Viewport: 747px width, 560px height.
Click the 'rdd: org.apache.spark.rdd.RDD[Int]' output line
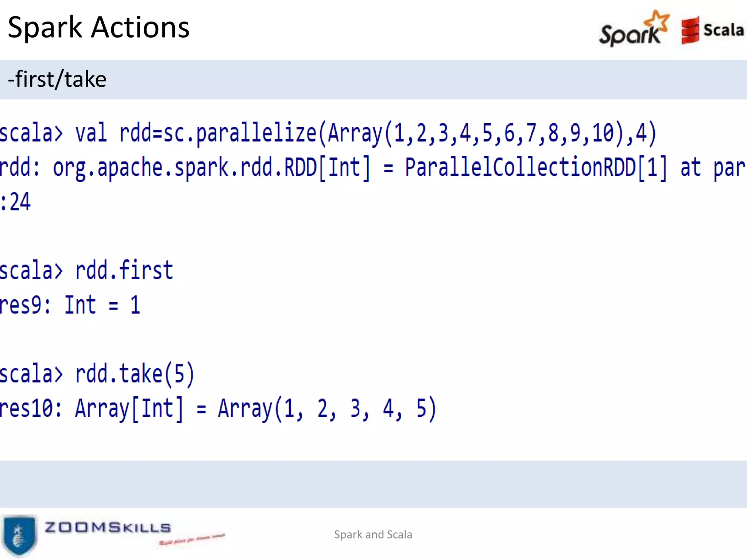pos(373,168)
